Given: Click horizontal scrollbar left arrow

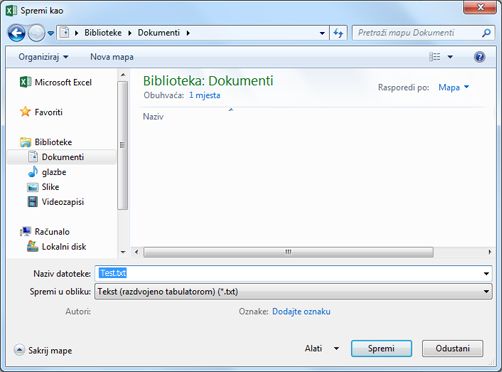Looking at the screenshot, I should pyautogui.click(x=136, y=252).
